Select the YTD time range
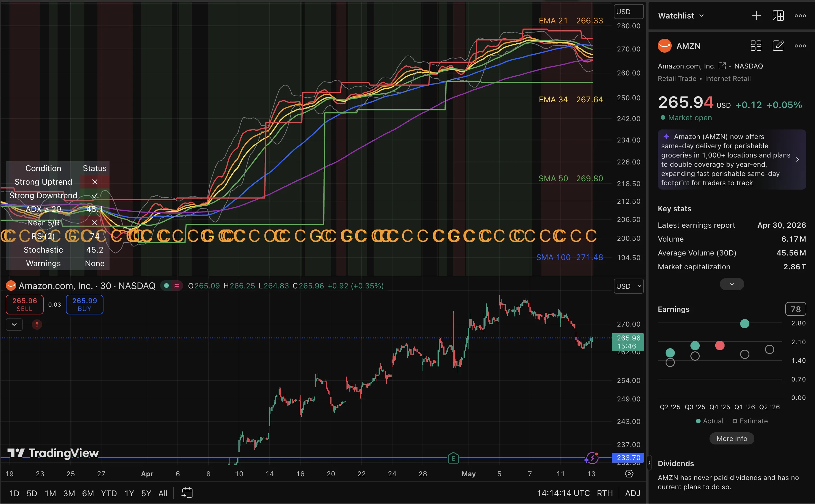 (109, 493)
